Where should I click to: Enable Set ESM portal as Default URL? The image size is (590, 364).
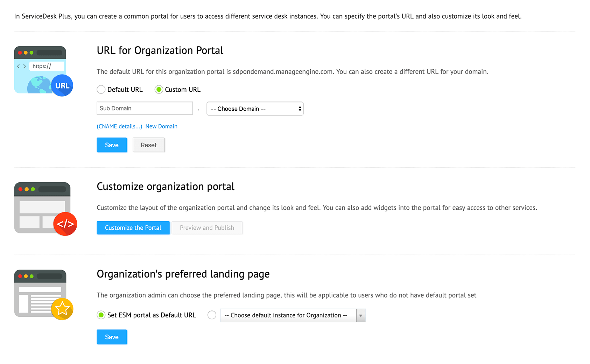coord(101,315)
